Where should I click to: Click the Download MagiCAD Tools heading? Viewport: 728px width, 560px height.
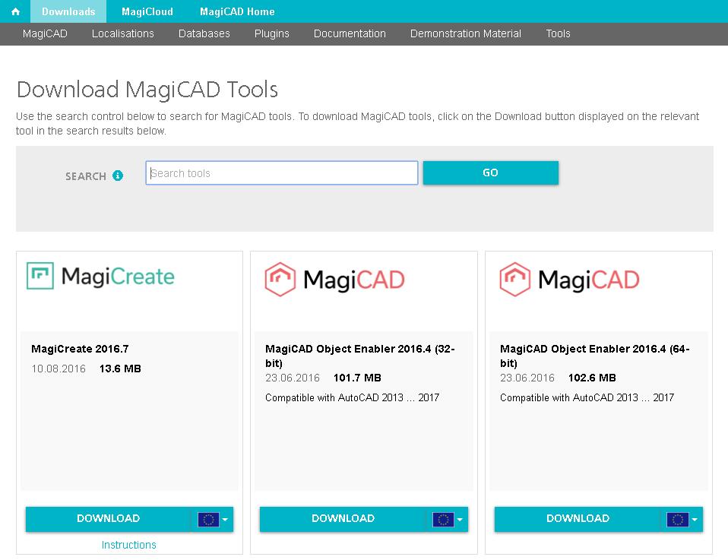coord(147,89)
